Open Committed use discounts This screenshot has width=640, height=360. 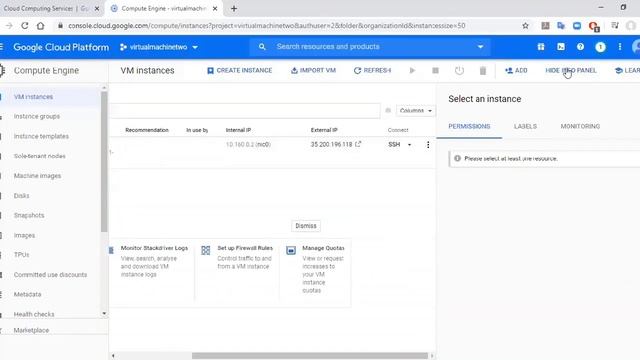point(50,275)
